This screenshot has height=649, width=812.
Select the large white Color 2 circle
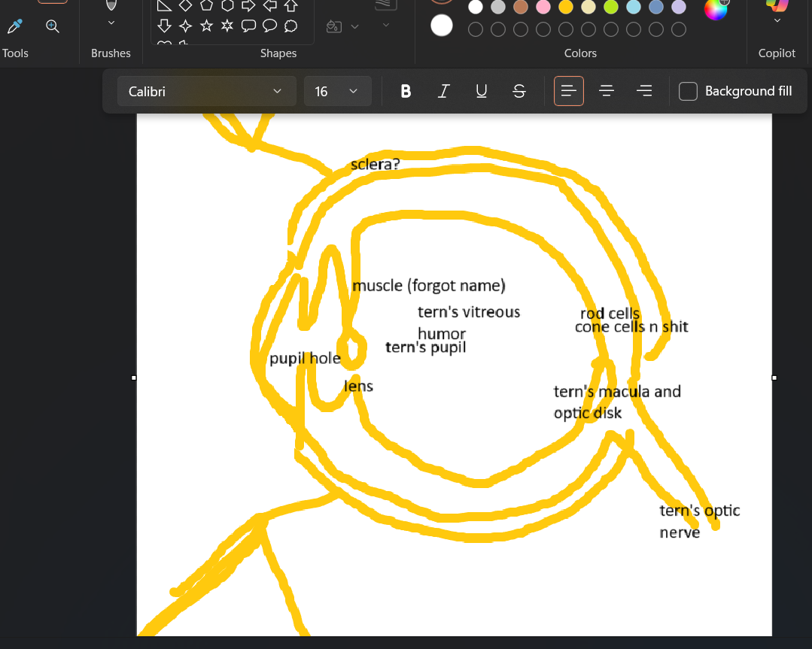(442, 26)
